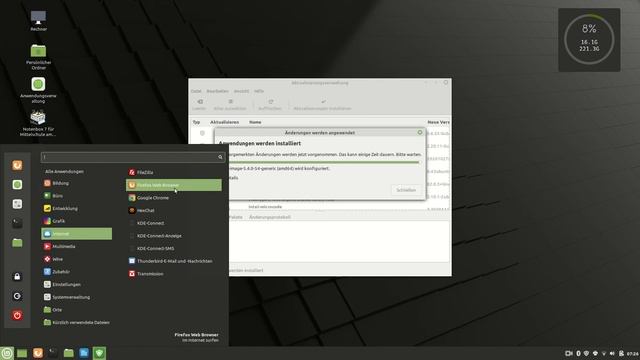Select the Entwicklung category
The width and height of the screenshot is (640, 360).
click(x=76, y=209)
